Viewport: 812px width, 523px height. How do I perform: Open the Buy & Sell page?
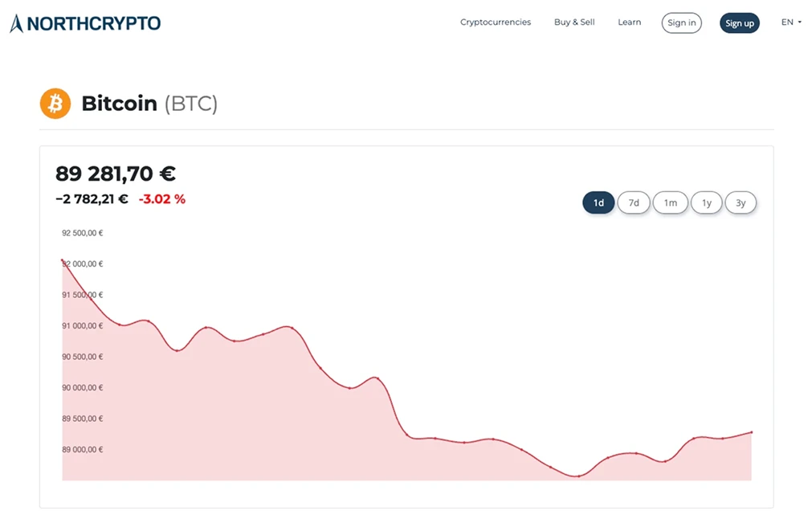[573, 22]
